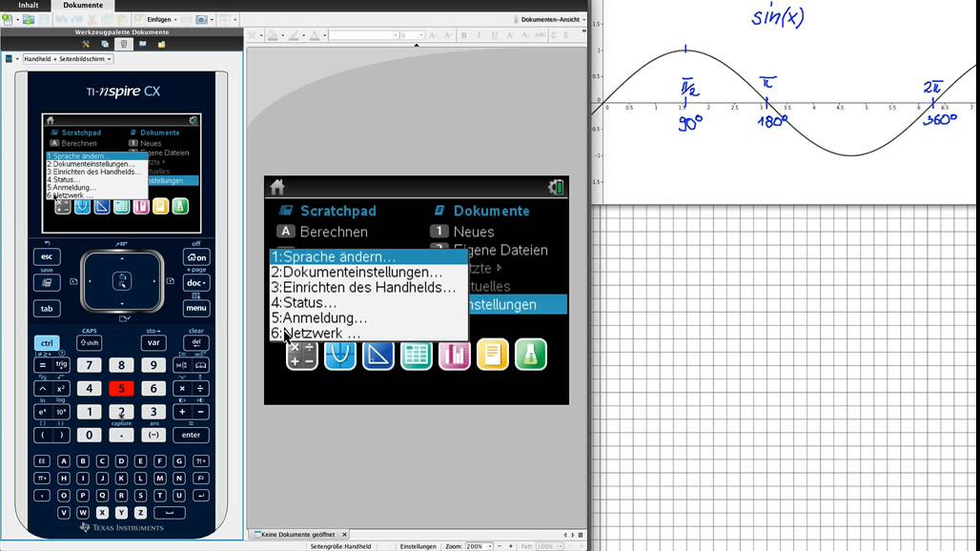This screenshot has width=980, height=551.
Task: Click the space bar key on handheld
Action: coord(170,512)
